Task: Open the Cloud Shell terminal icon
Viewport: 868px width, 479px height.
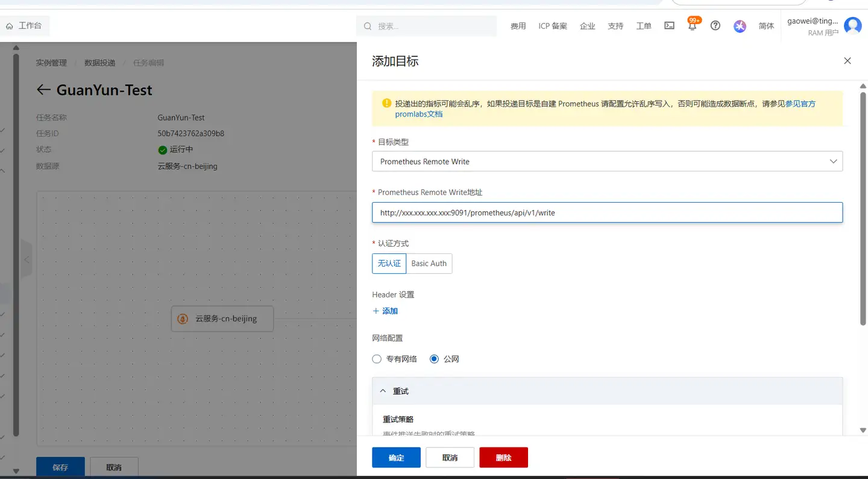Action: [669, 26]
